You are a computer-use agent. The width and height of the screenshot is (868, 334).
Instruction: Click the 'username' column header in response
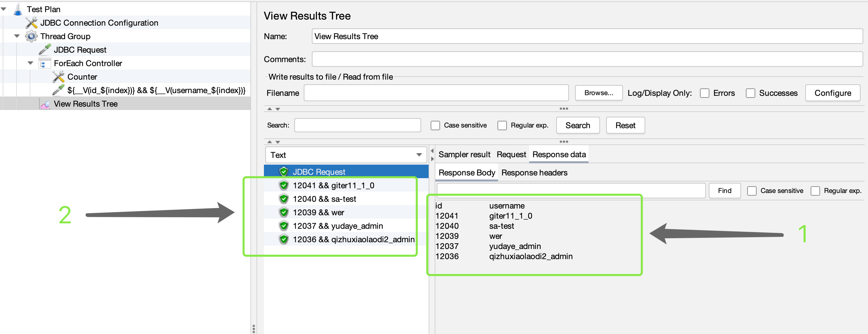tap(507, 206)
